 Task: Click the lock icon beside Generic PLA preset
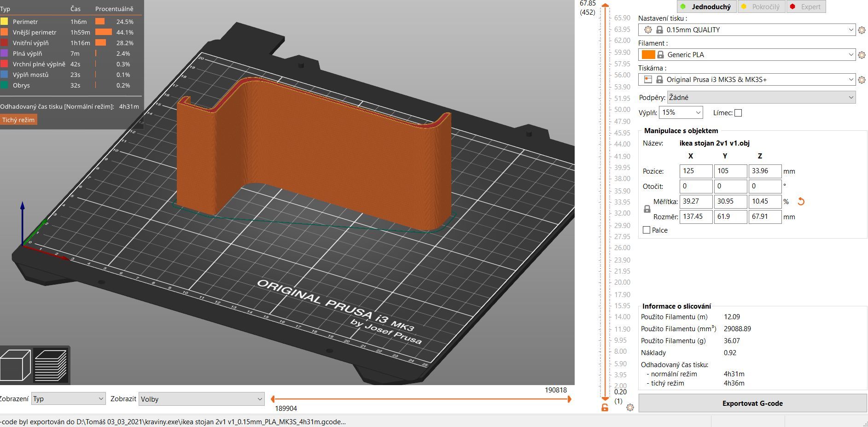660,54
